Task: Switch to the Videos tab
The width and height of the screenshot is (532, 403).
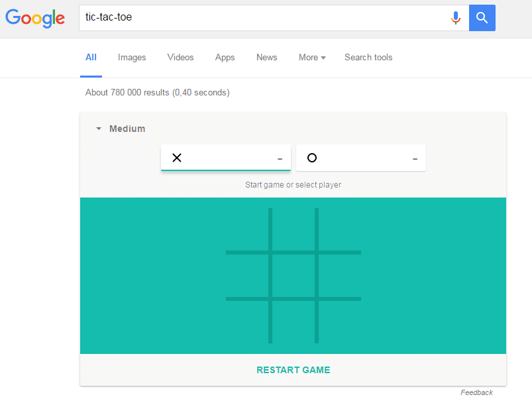Action: (x=180, y=58)
